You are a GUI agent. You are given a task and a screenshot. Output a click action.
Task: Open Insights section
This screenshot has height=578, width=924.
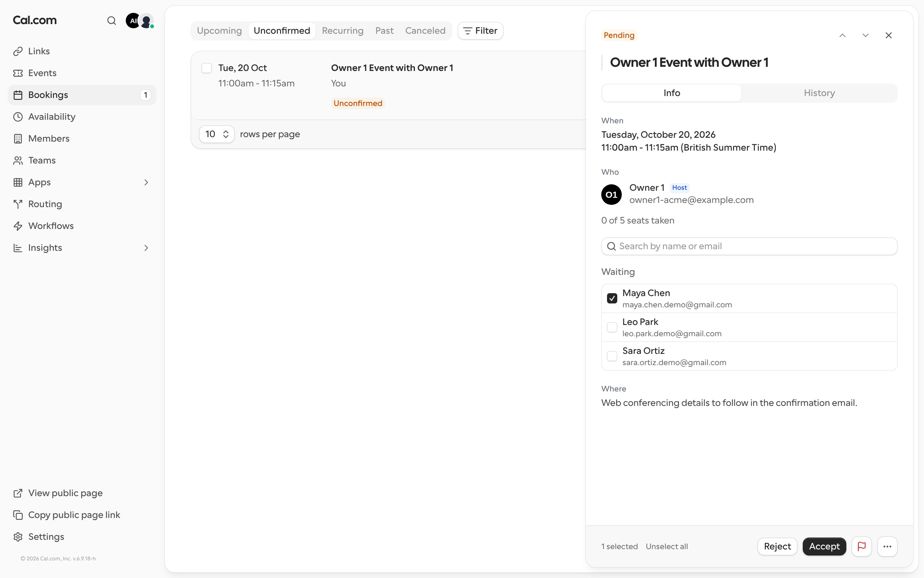(82, 248)
